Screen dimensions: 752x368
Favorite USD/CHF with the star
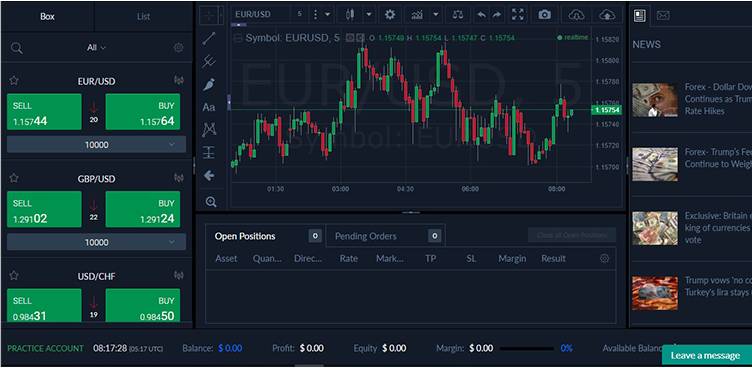14,275
